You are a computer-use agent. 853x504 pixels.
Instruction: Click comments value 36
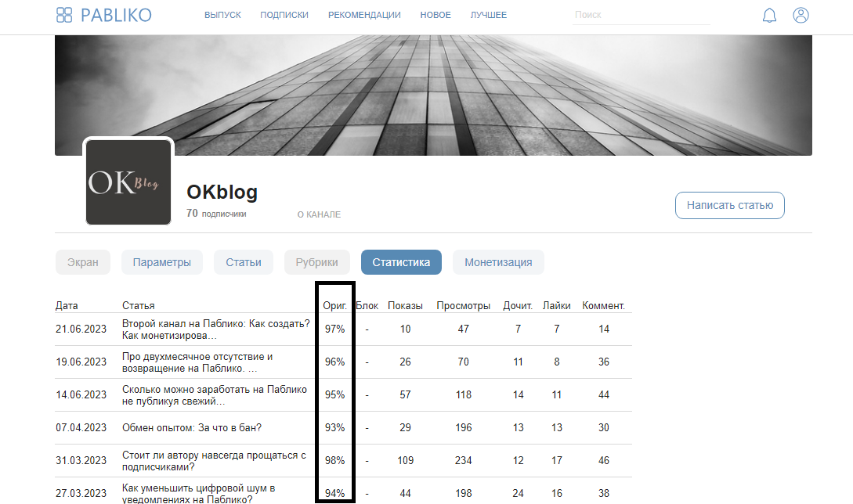point(604,362)
